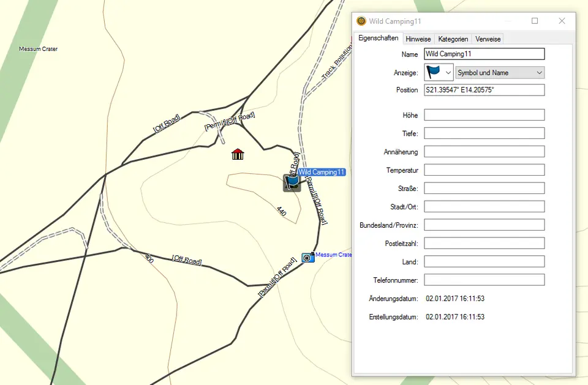Click the Land input field
Screen dimensions: 588x385
484,261
